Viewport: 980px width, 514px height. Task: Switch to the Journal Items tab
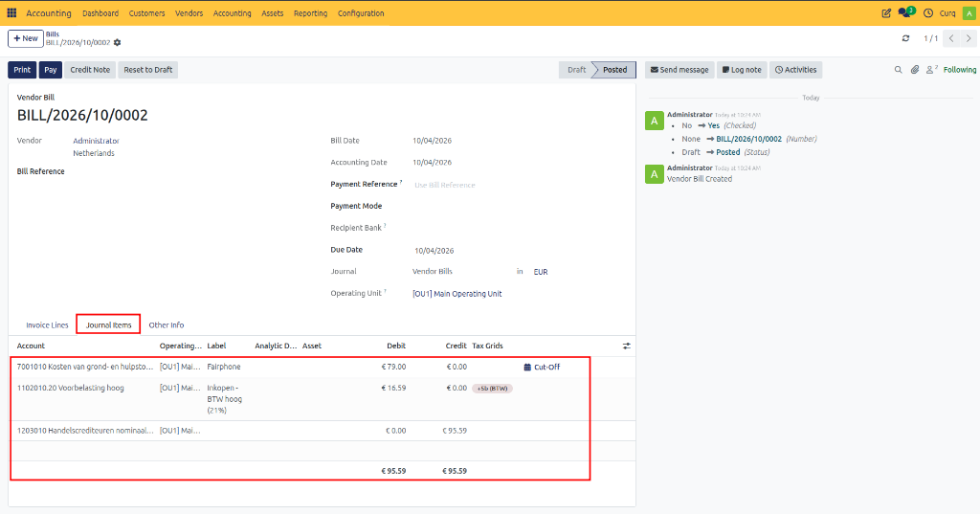pyautogui.click(x=109, y=325)
